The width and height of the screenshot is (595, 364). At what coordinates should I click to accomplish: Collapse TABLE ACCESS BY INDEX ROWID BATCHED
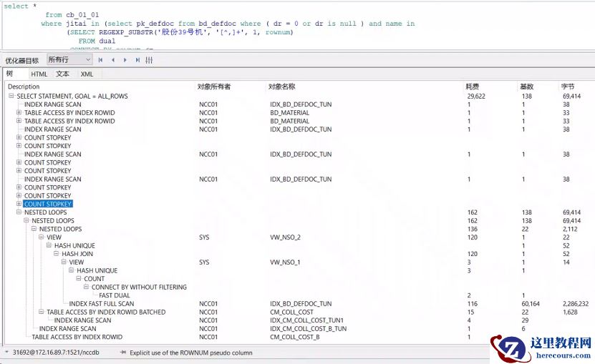[x=42, y=312]
